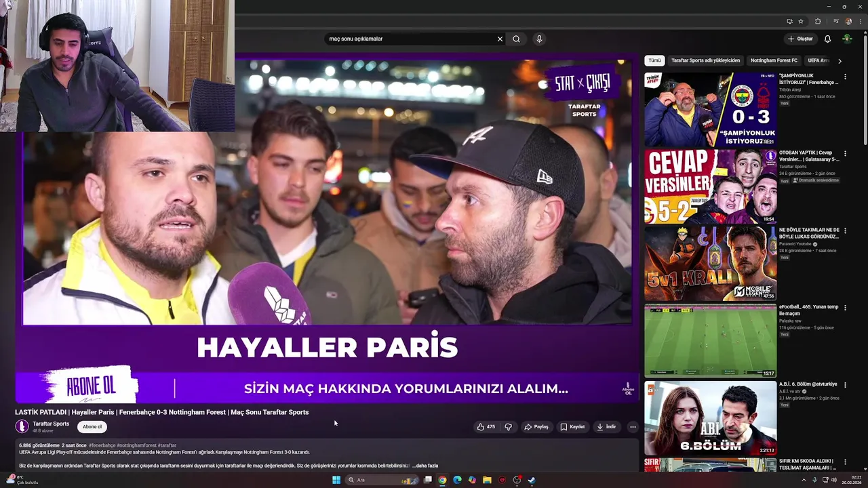
Task: Click the video title 'LASTİK PATLADI | Hayaller Paris'
Action: coord(161,412)
